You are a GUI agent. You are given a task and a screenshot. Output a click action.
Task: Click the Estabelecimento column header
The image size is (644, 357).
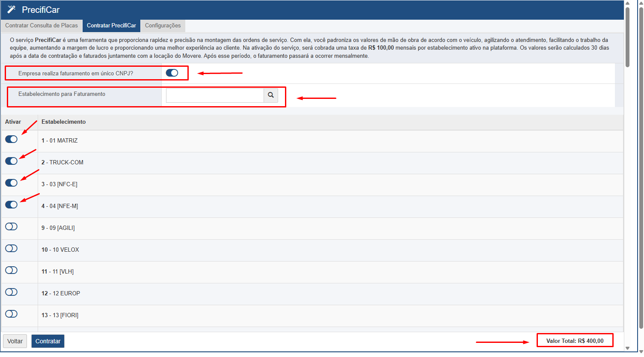(x=64, y=122)
